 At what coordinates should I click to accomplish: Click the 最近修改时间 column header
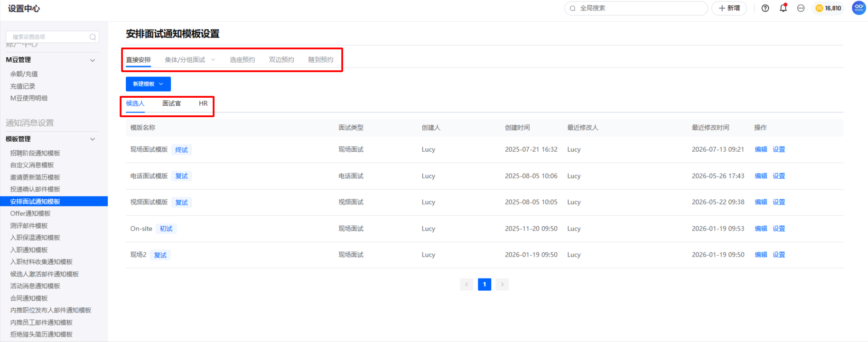[x=710, y=128]
